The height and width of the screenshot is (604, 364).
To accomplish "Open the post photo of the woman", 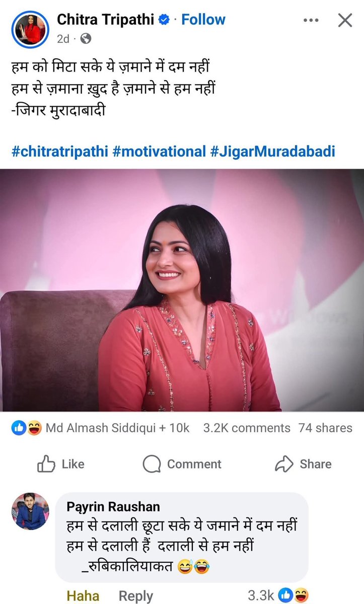I will pyautogui.click(x=182, y=290).
